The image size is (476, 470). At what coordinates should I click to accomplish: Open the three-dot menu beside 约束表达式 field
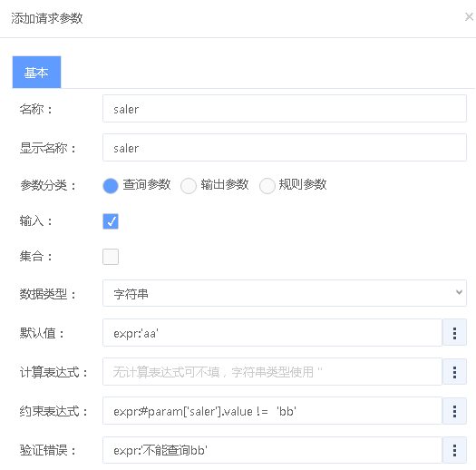click(454, 411)
